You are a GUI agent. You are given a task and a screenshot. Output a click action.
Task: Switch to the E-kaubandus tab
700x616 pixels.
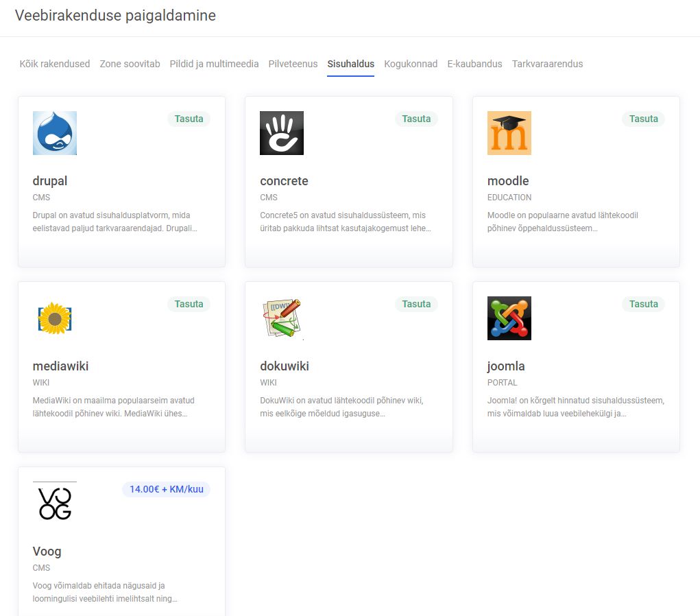pos(474,64)
